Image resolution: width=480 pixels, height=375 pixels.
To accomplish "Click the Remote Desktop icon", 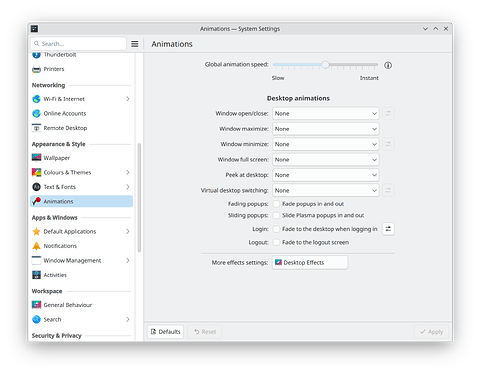I will point(36,128).
